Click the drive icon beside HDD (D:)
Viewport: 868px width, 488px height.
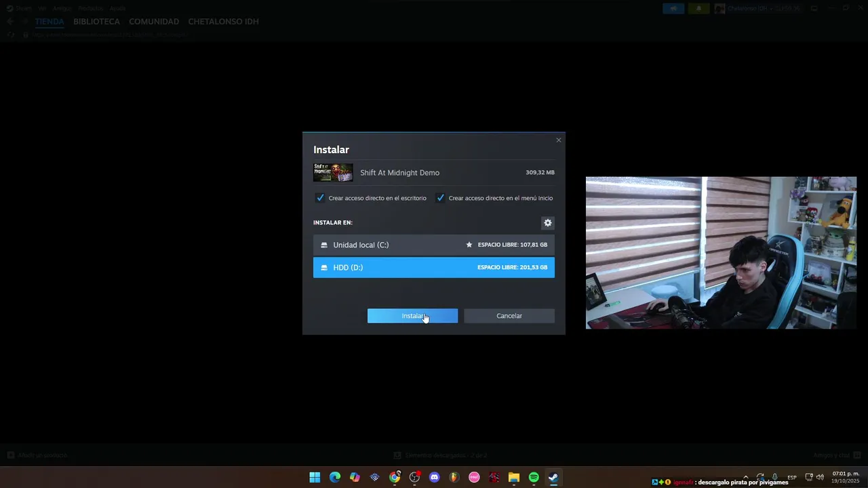pyautogui.click(x=324, y=267)
